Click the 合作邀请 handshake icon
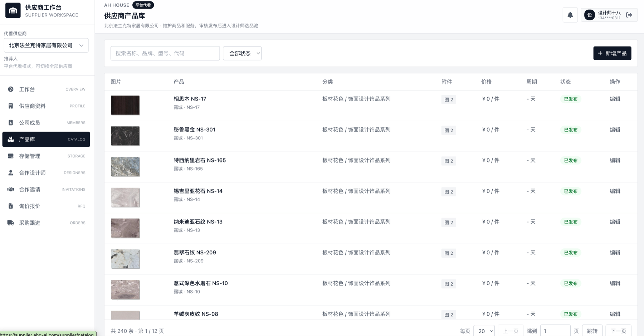This screenshot has height=336, width=644. click(x=11, y=189)
